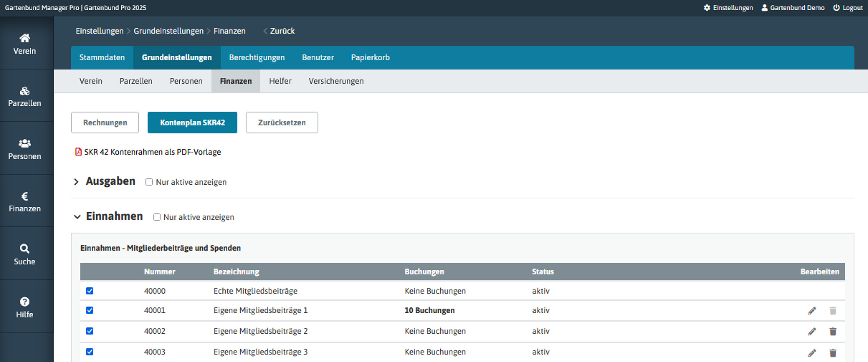Toggle Nur aktive anzeigen for Ausgaben

149,182
